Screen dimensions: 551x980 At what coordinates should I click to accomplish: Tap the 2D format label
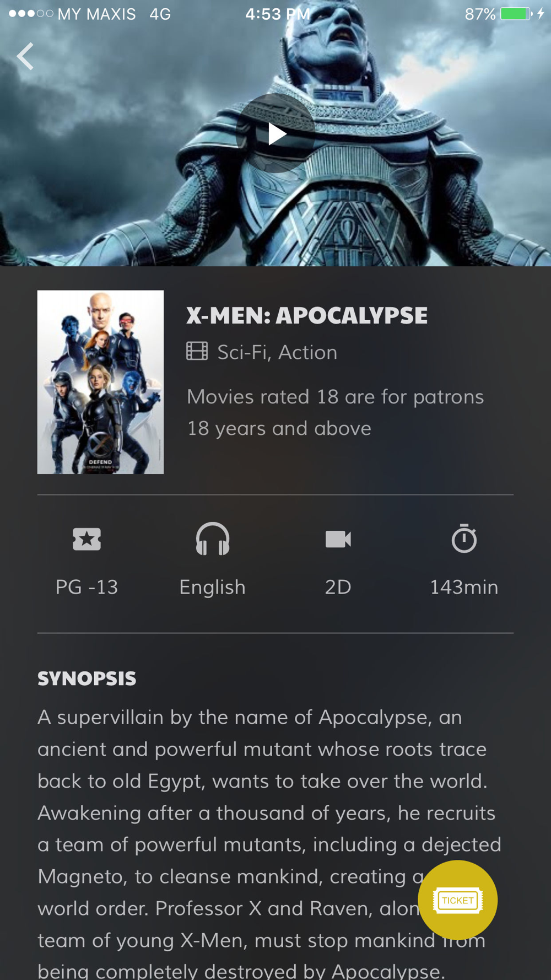tap(338, 587)
